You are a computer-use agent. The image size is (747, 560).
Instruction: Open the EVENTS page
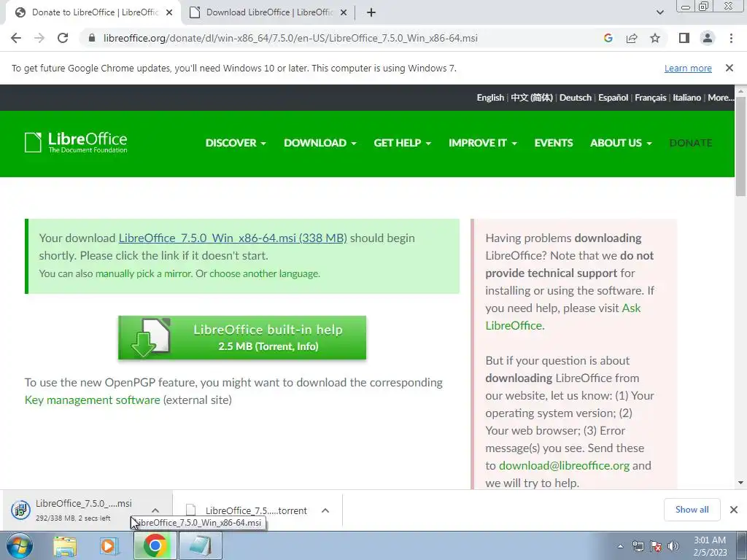(x=554, y=143)
